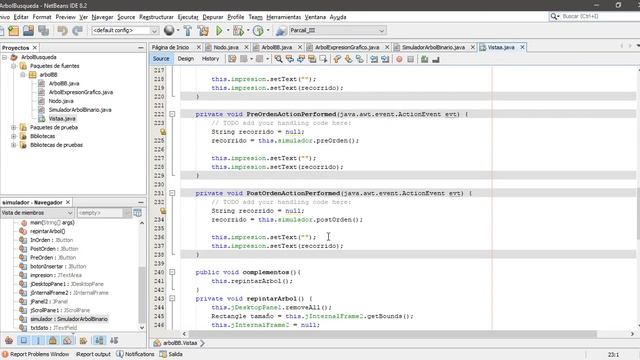Click the Shift Line Right icon

tap(385, 59)
